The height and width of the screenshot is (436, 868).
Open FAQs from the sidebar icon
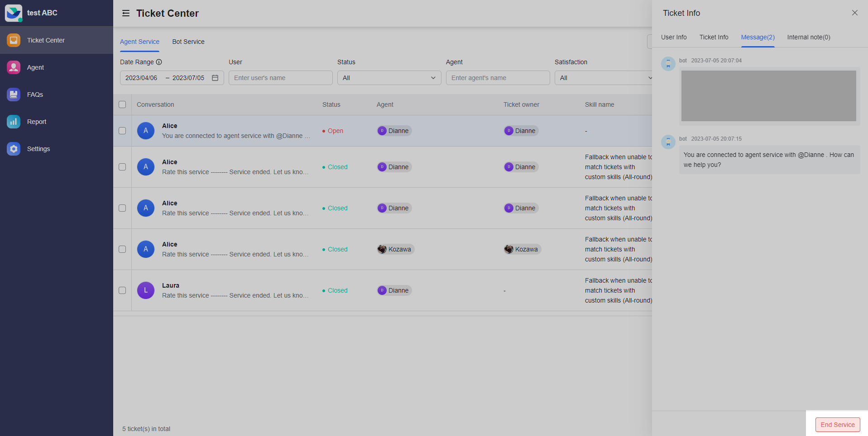tap(14, 95)
